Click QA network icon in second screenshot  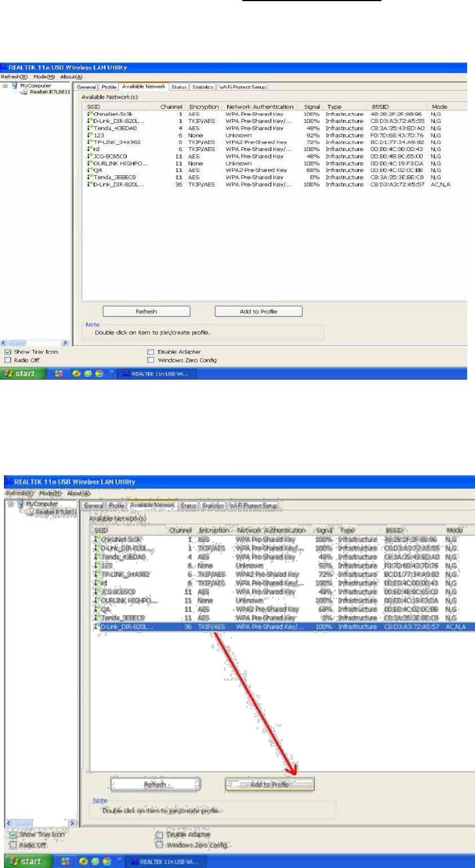click(x=97, y=609)
